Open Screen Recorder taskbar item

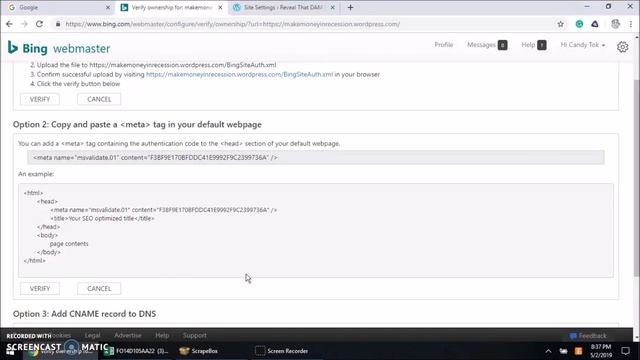(x=282, y=351)
